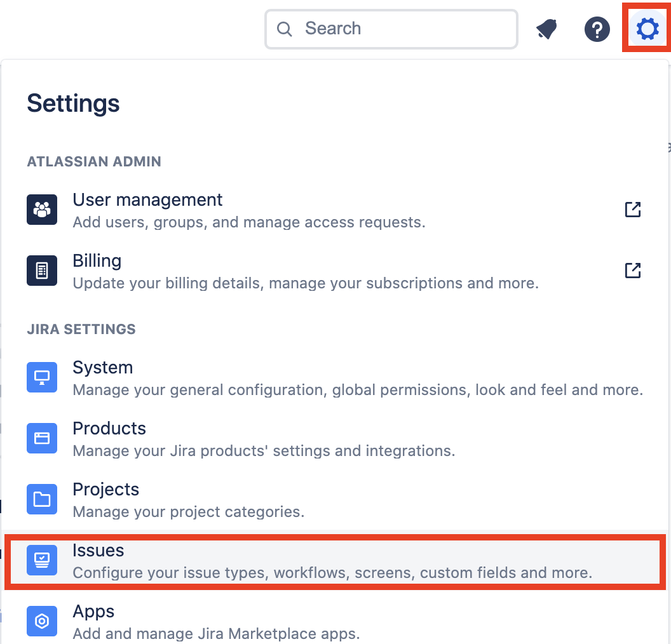Open the notifications bell icon
The width and height of the screenshot is (671, 644).
click(547, 29)
